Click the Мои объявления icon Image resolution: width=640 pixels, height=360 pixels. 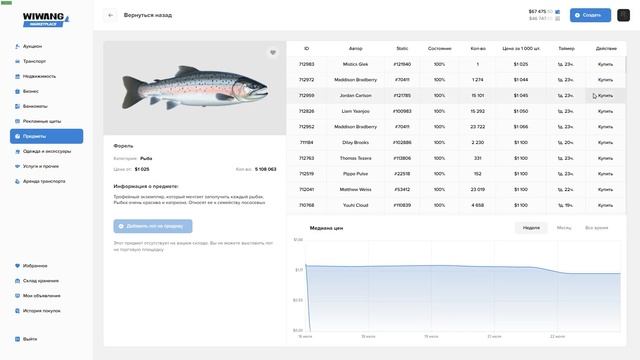click(17, 296)
